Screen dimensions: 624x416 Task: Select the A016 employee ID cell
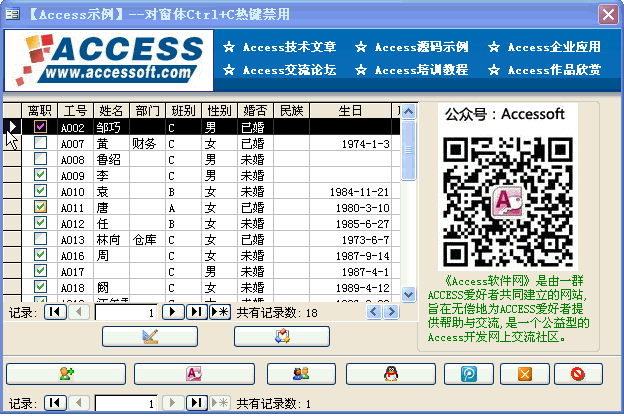coord(76,255)
